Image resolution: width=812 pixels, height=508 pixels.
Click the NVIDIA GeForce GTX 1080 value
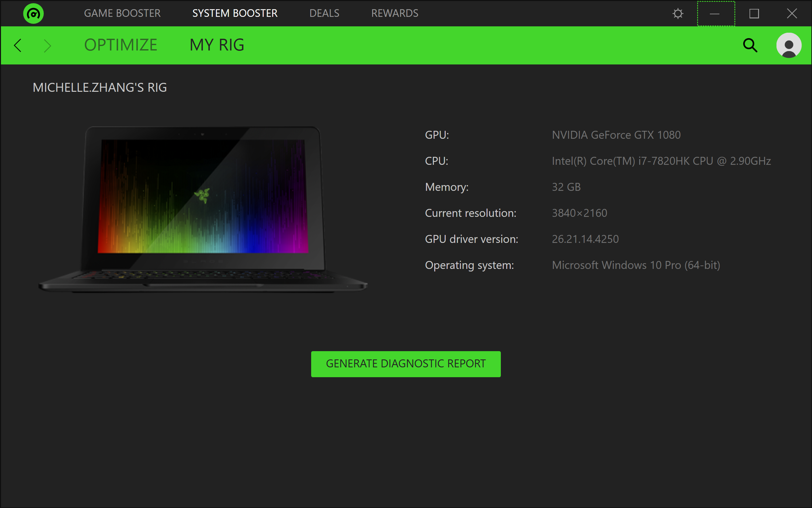616,135
